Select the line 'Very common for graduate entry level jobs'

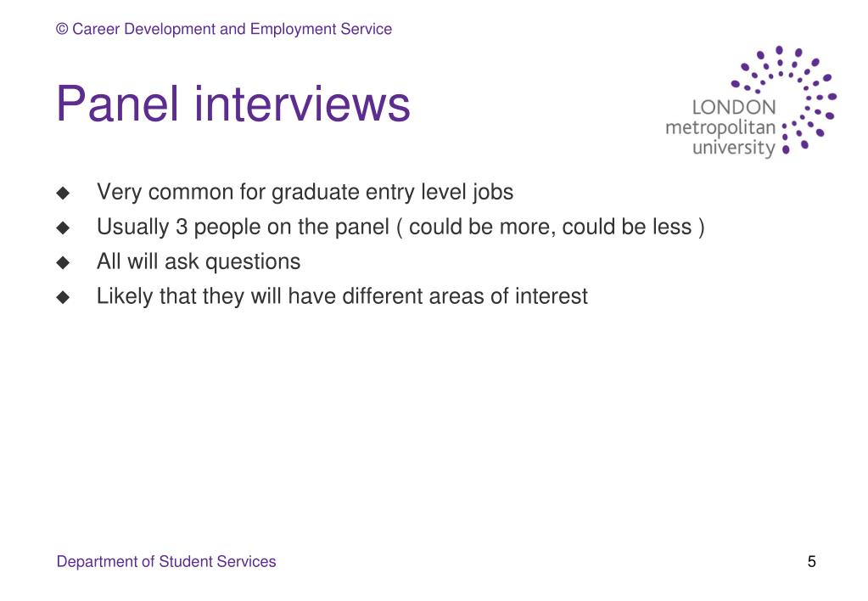305,193
